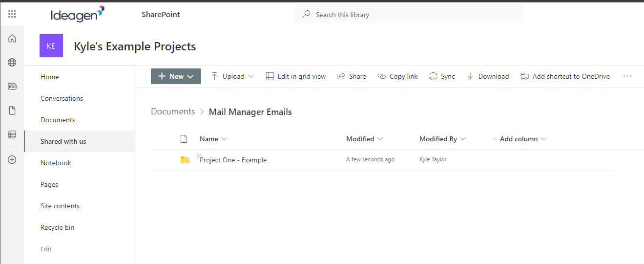Open the news feed icon in rail

12,87
